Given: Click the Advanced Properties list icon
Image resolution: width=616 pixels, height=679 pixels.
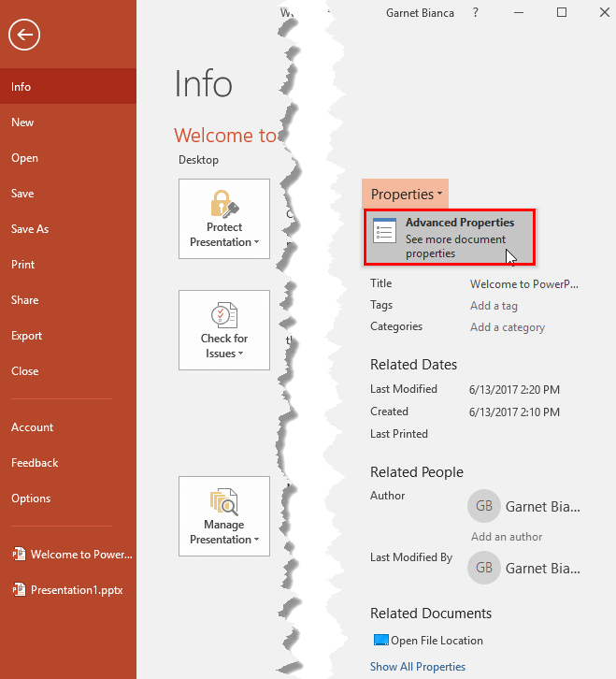Looking at the screenshot, I should (x=384, y=230).
